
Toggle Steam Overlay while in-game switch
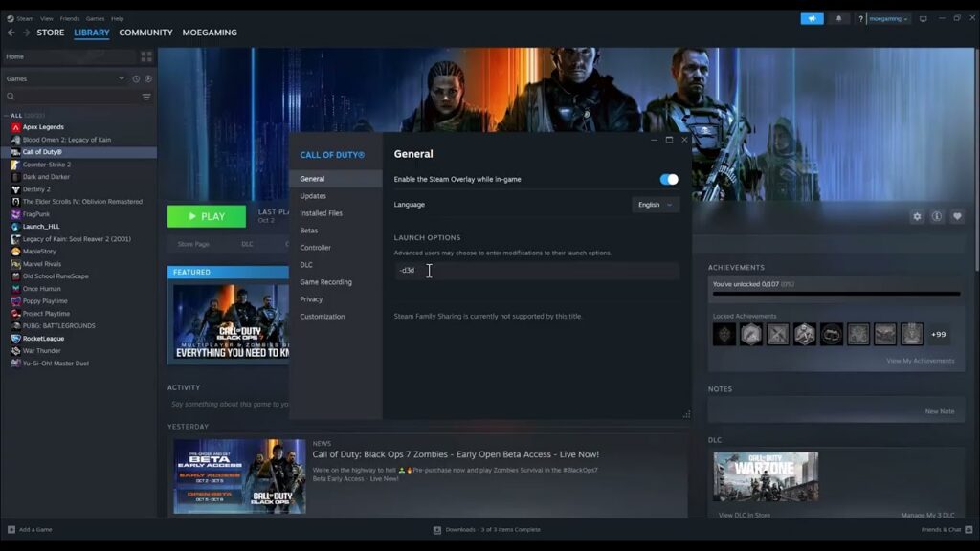[669, 179]
